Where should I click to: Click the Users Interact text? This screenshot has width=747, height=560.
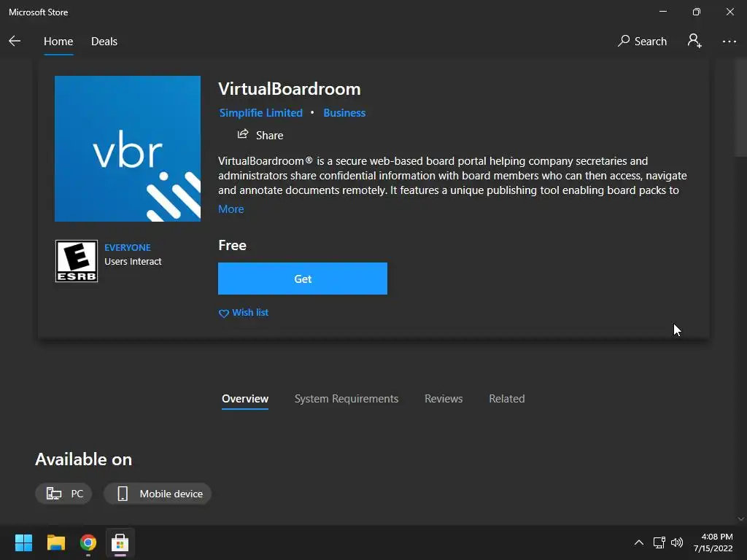point(133,262)
